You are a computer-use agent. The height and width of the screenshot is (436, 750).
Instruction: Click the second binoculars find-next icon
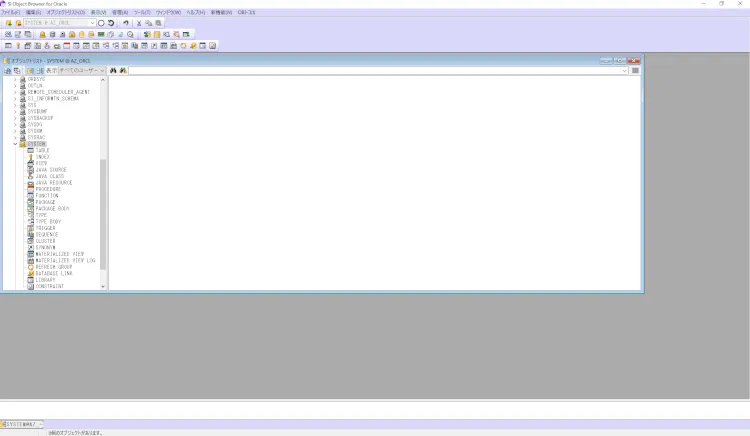tap(123, 70)
